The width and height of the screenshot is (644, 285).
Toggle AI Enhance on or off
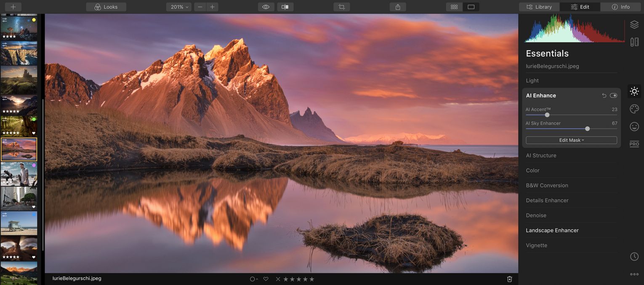(613, 95)
